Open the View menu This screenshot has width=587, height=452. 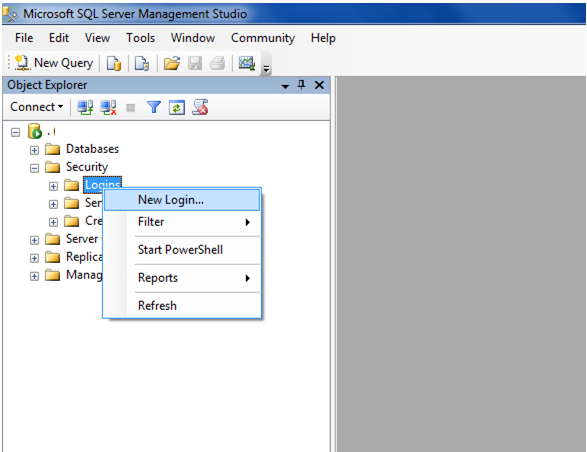97,38
